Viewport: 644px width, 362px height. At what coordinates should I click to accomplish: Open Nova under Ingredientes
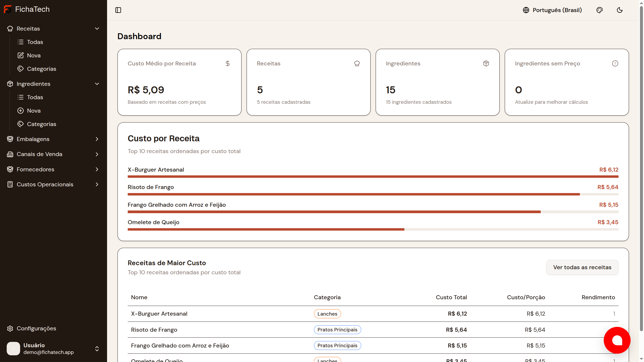point(34,111)
